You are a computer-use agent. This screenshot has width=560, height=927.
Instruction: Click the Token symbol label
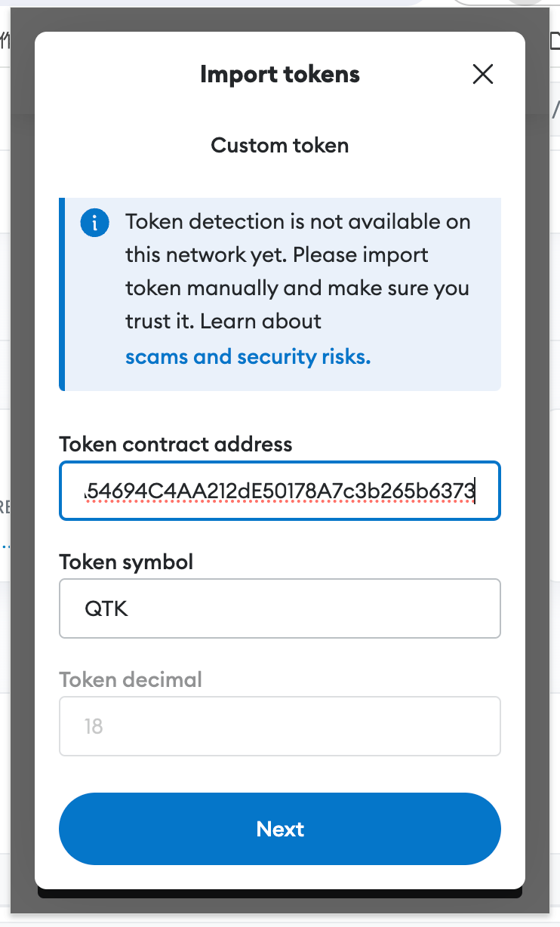click(127, 562)
